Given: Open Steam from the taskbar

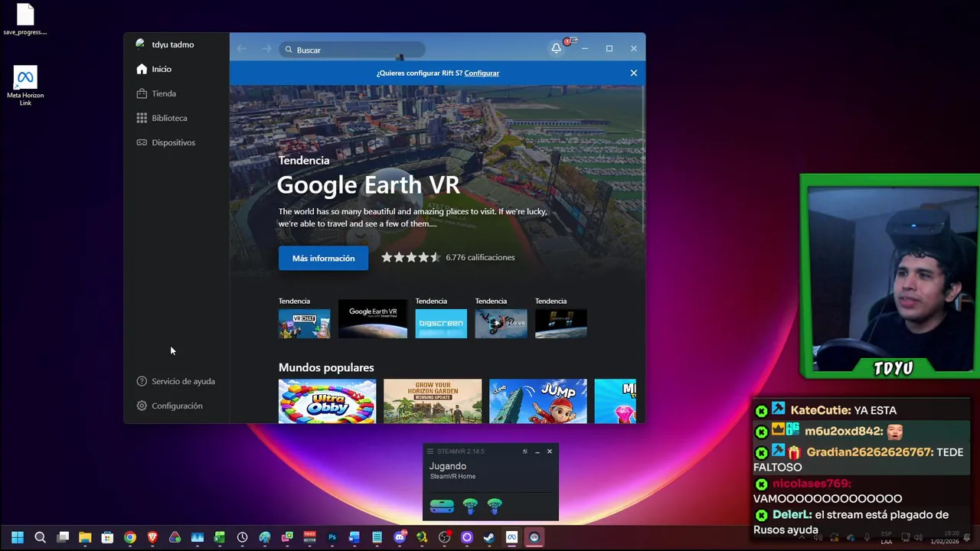Looking at the screenshot, I should click(x=488, y=537).
